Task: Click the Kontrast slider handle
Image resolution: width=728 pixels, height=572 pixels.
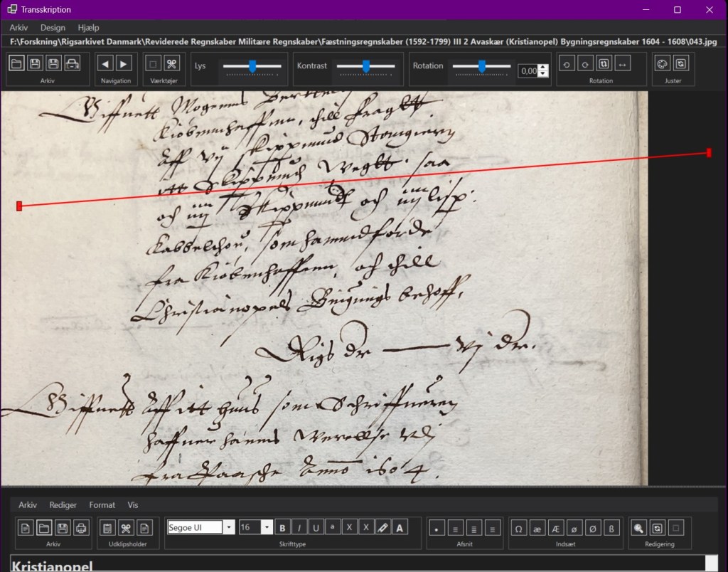Action: [366, 65]
